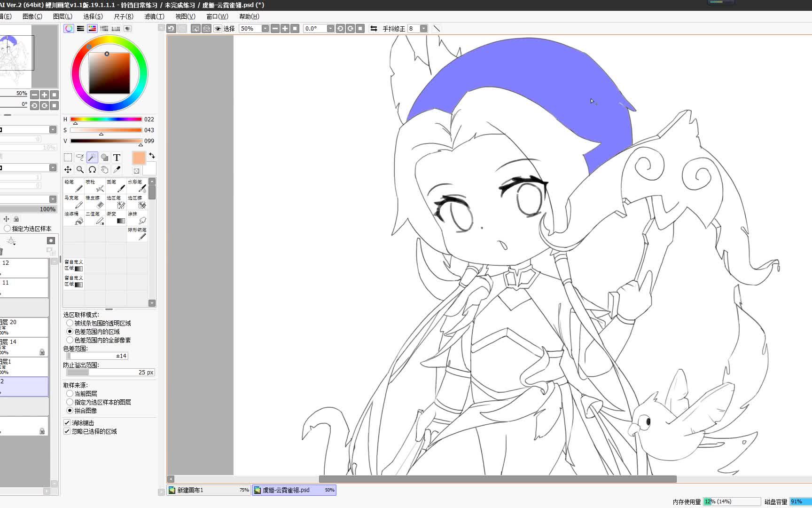812x508 pixels.
Task: Select the lasso selection tool
Action: [80, 158]
